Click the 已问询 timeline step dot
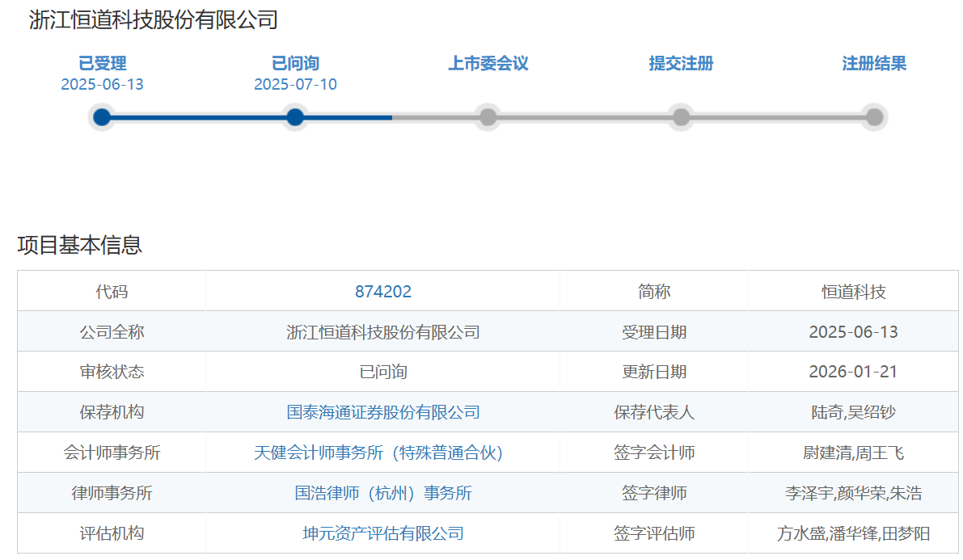Screen dimensions: 963x560 point(295,117)
